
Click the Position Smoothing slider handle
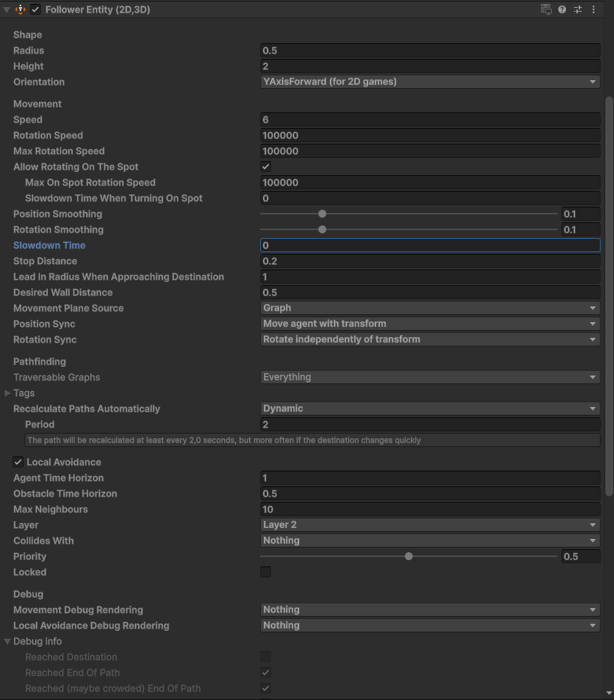pos(322,214)
